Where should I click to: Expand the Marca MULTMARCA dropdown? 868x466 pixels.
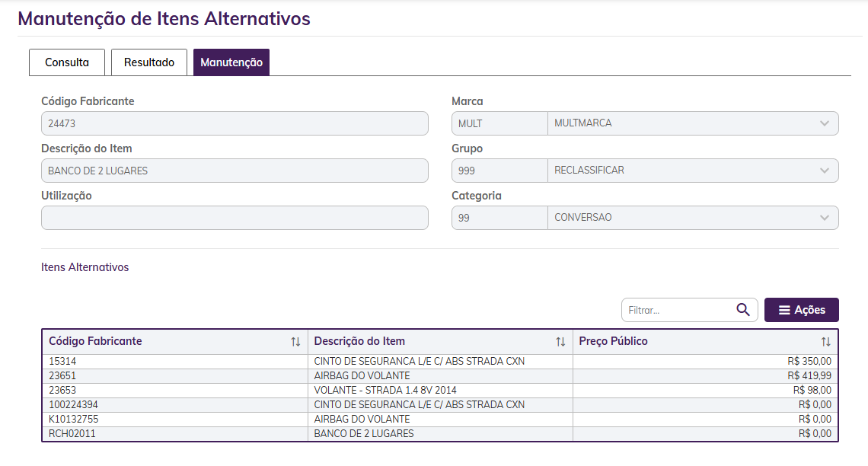825,123
